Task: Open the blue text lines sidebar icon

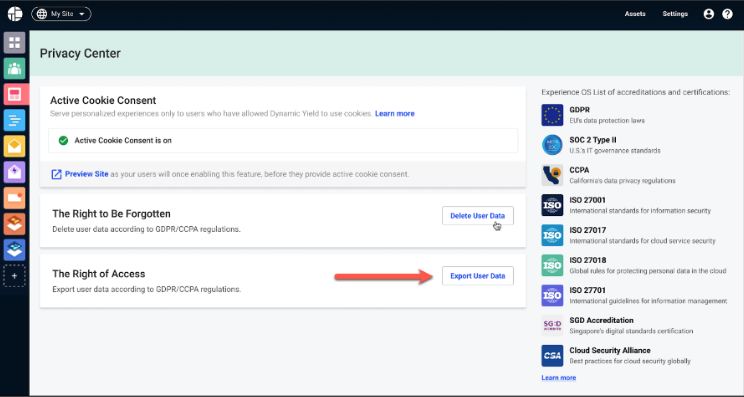Action: pyautogui.click(x=14, y=120)
